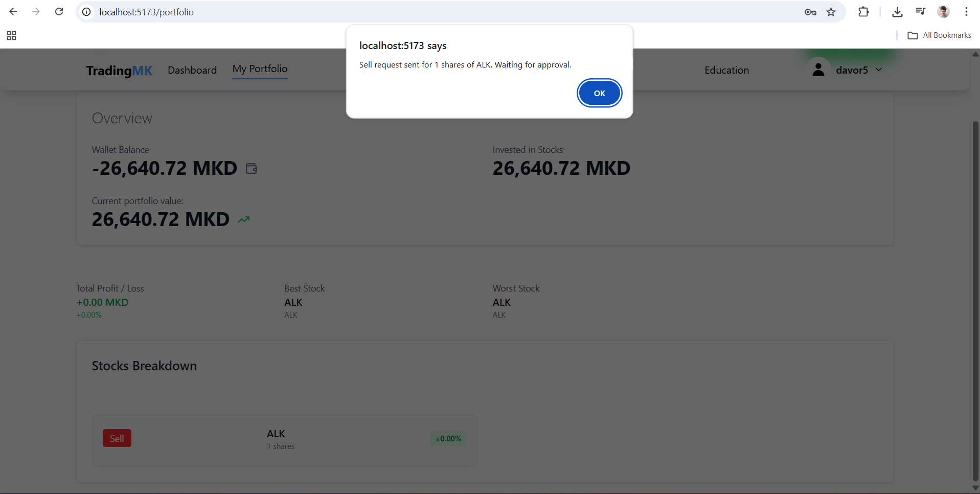Click the TradingMK logo

coord(119,71)
